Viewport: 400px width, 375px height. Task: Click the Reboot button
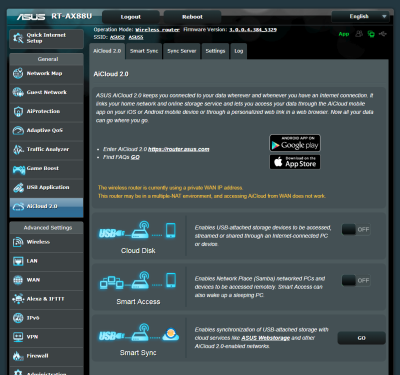(x=192, y=17)
